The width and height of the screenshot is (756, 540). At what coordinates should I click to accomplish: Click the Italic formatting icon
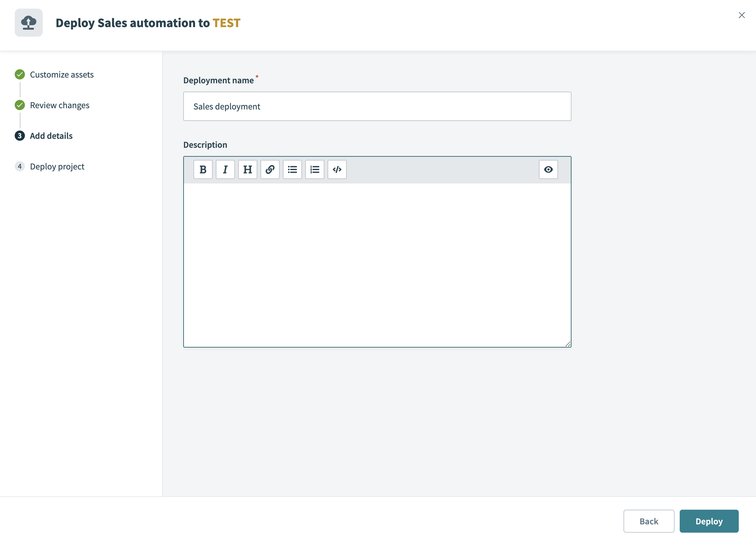pyautogui.click(x=225, y=169)
